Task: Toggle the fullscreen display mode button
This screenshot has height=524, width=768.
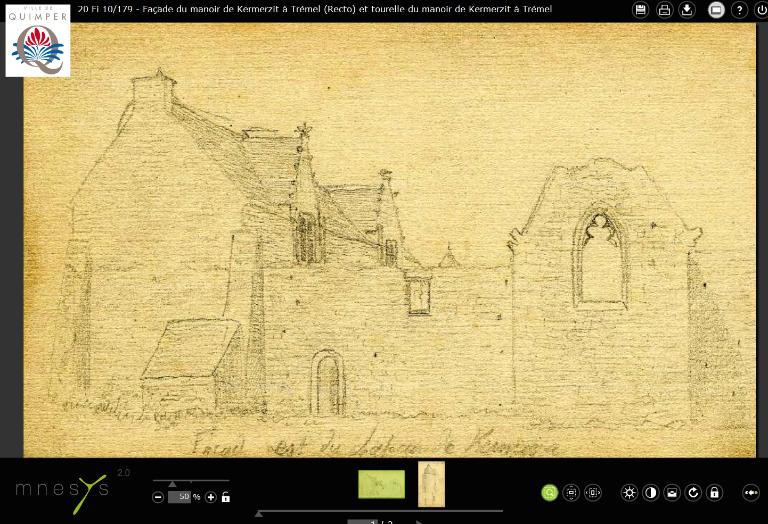Action: [x=716, y=10]
